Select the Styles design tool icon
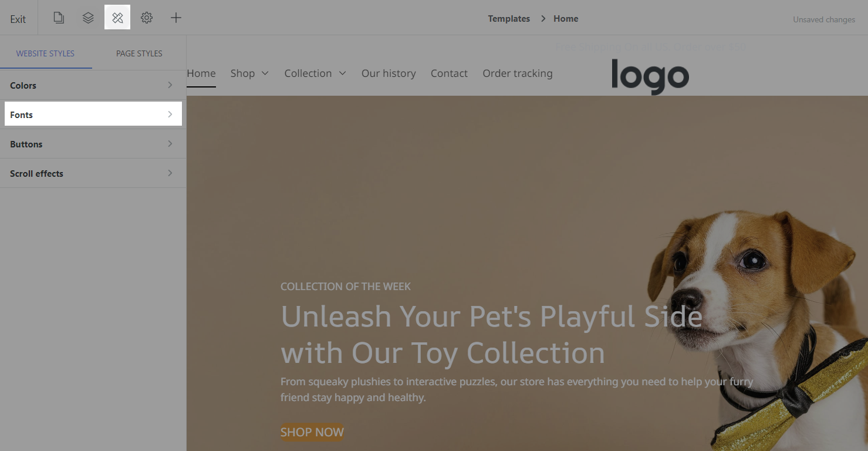 pos(117,18)
